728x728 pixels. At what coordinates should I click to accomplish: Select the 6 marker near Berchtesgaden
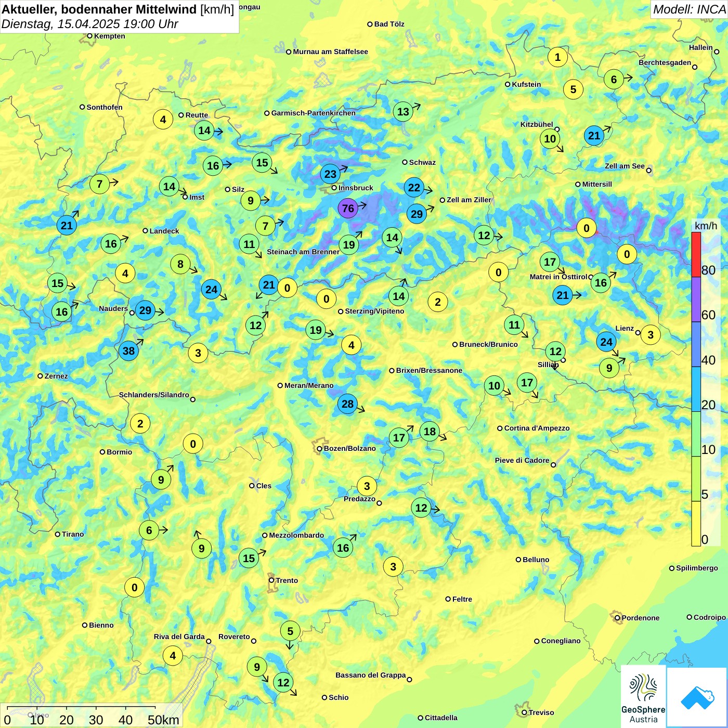[x=614, y=80]
